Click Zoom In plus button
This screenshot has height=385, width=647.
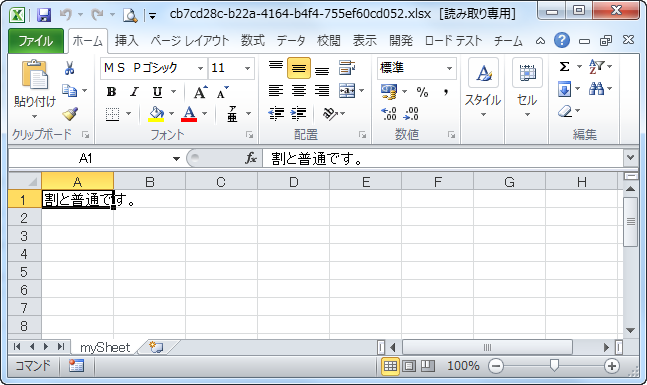612,366
